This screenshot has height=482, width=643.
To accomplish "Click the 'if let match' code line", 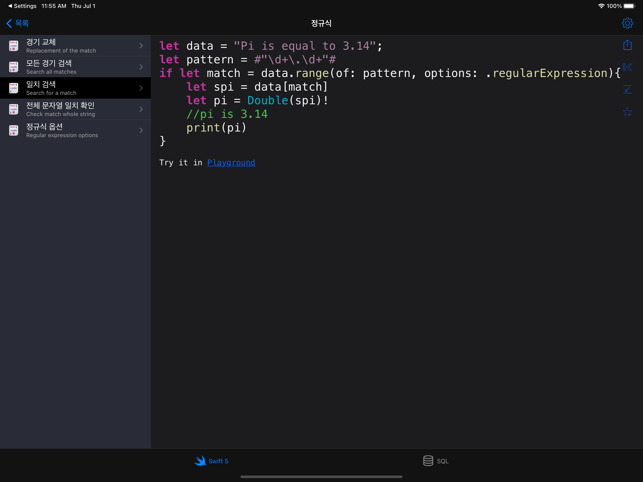I will coord(390,73).
